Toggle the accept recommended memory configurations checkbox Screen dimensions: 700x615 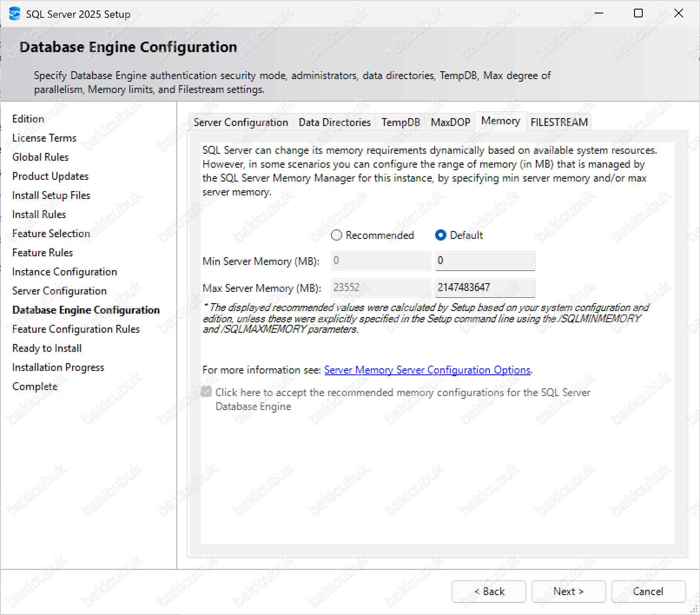click(x=207, y=392)
